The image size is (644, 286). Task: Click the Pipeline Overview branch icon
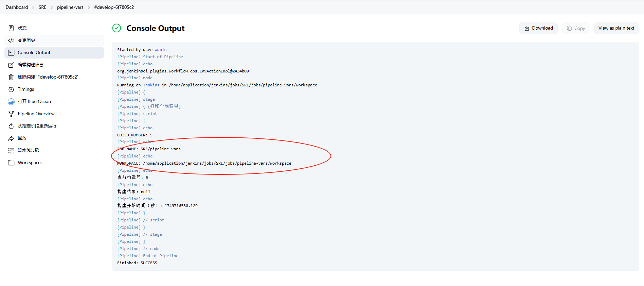click(x=11, y=114)
